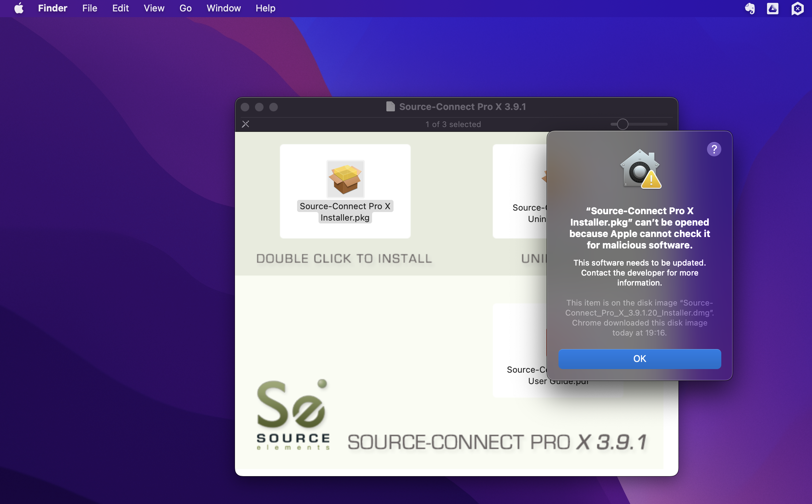
Task: Adjust the icon size slider in the Finder window
Action: coord(622,124)
